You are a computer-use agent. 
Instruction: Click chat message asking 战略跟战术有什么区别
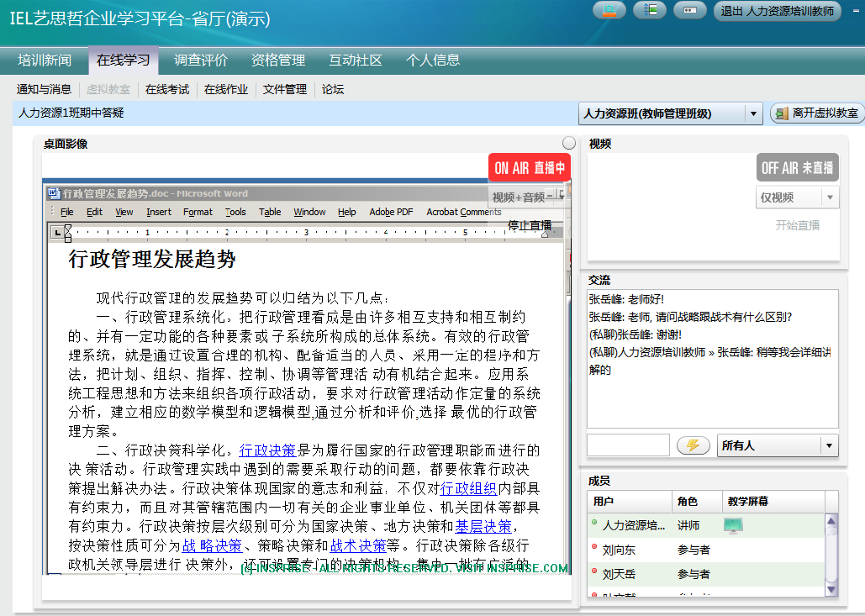690,317
